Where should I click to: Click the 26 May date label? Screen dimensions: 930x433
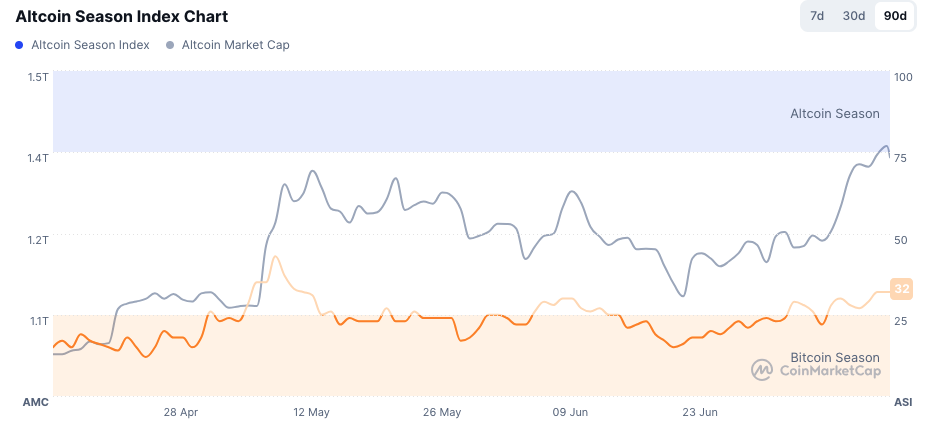click(442, 412)
